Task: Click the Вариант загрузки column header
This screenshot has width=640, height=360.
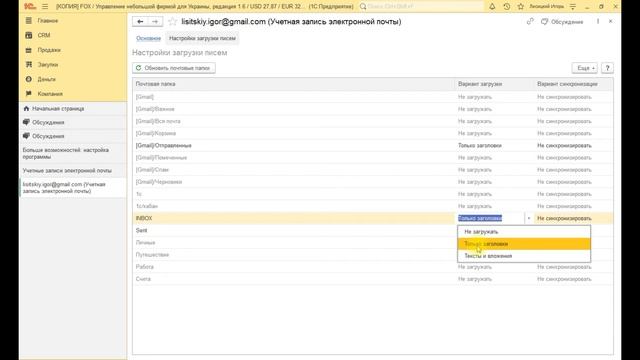Action: (494, 84)
